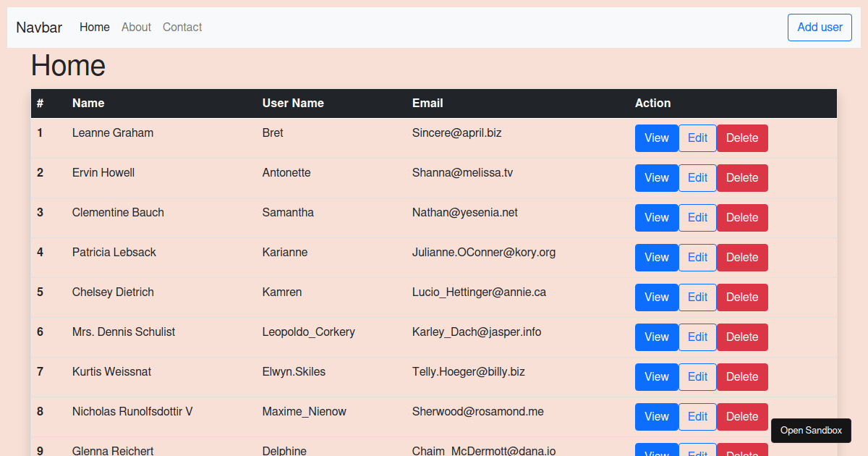
Task: Click the Add user button
Action: [x=820, y=28]
